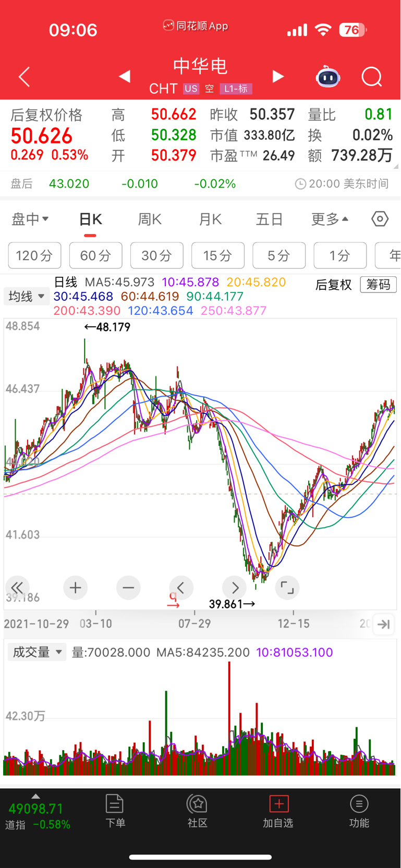The image size is (401, 868).
Task: Go back with the left chevron
Action: point(24,77)
